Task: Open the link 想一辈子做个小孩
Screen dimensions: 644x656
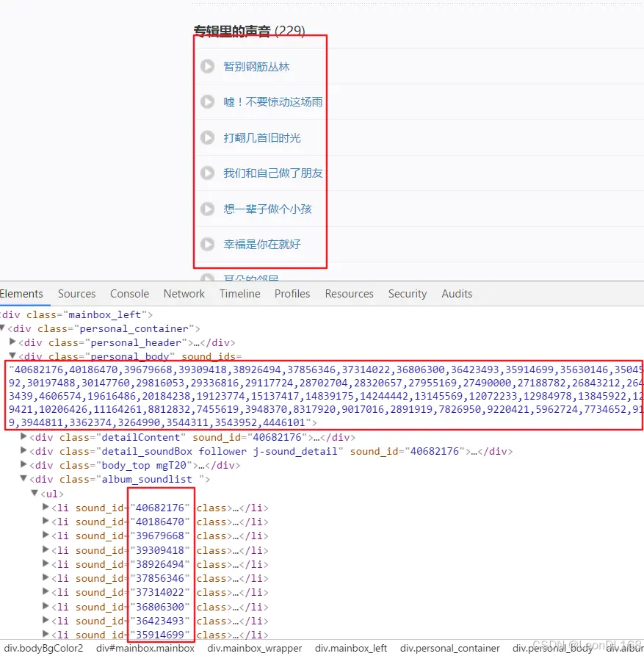Action: [267, 209]
